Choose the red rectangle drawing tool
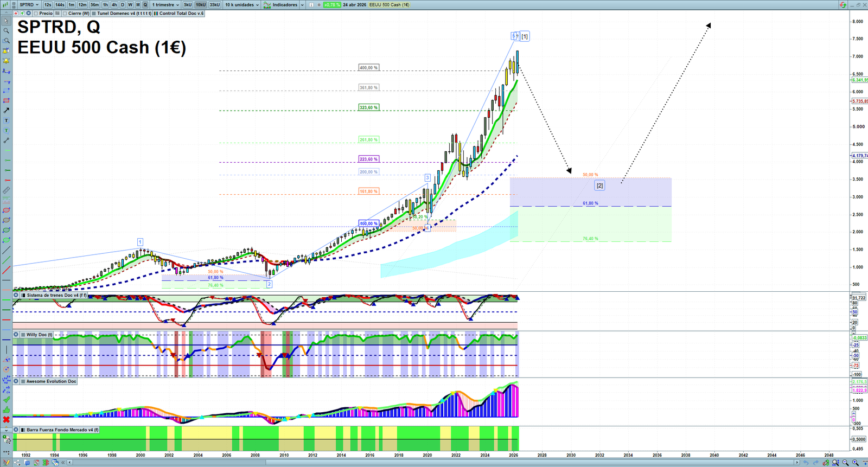Image resolution: width=868 pixels, height=467 pixels. [x=6, y=100]
